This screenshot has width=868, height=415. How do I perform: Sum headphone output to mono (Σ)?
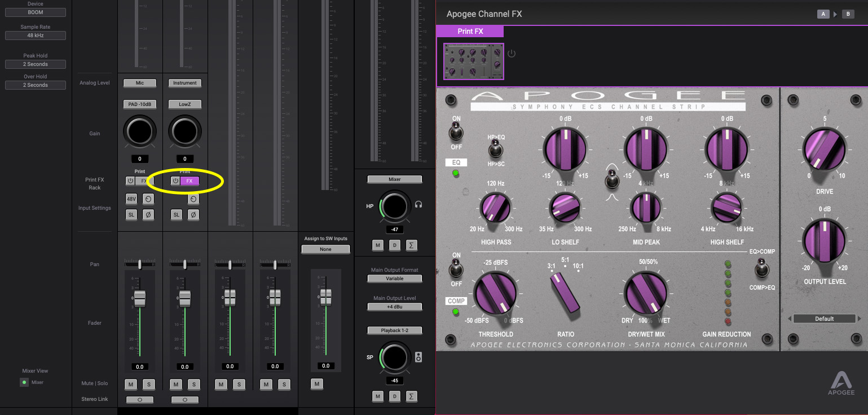click(411, 245)
